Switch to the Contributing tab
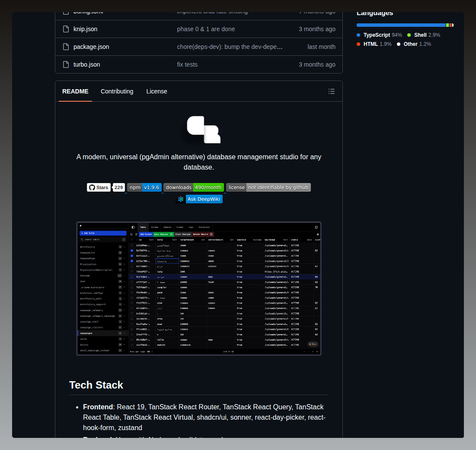This screenshot has height=450, width=476. [x=117, y=91]
